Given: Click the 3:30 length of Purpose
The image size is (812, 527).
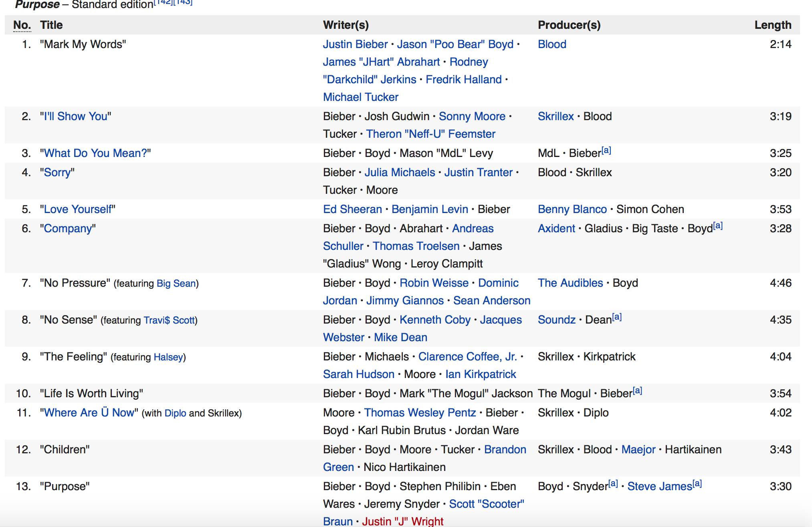Looking at the screenshot, I should 781,487.
